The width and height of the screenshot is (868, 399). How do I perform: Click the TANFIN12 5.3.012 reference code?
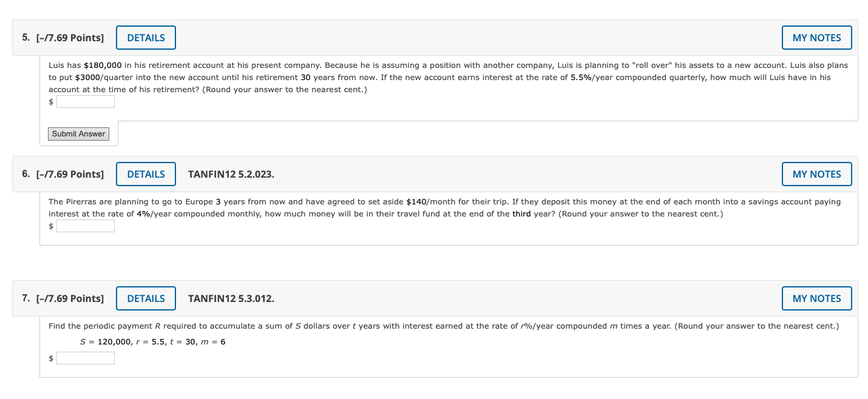tap(231, 298)
